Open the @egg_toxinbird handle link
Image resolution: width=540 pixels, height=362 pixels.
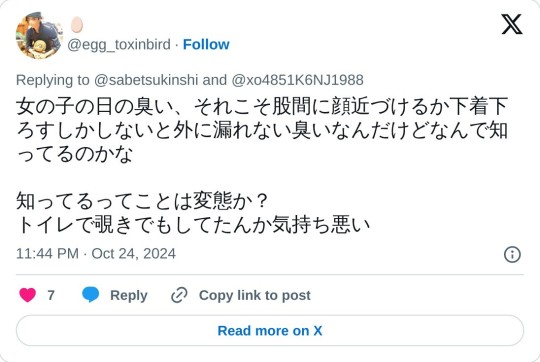pyautogui.click(x=119, y=44)
